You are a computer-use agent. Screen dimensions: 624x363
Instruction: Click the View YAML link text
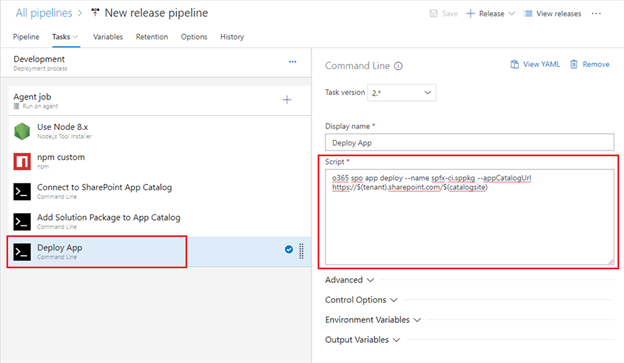[541, 64]
